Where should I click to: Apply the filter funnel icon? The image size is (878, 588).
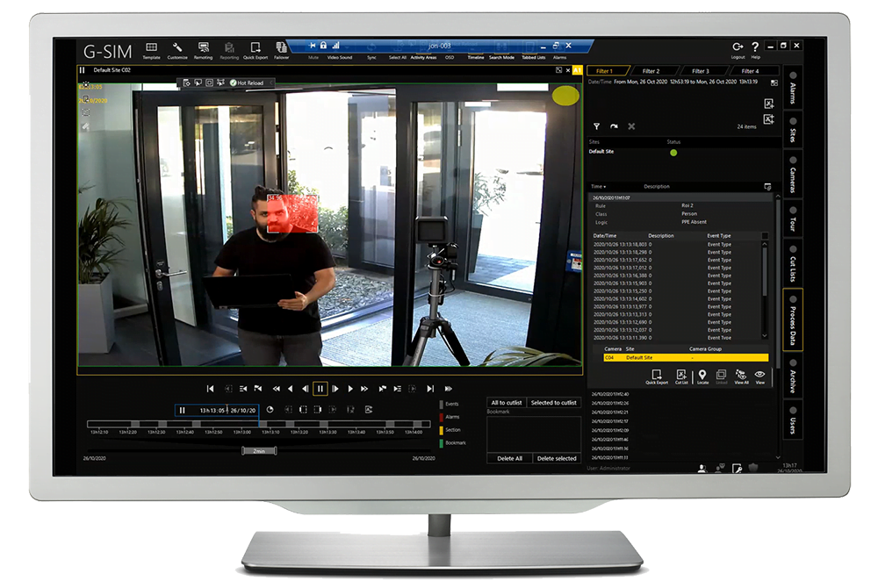pos(597,126)
